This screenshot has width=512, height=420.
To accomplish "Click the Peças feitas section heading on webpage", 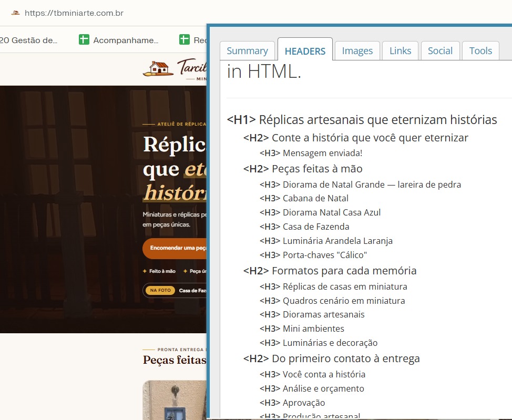I will [175, 360].
